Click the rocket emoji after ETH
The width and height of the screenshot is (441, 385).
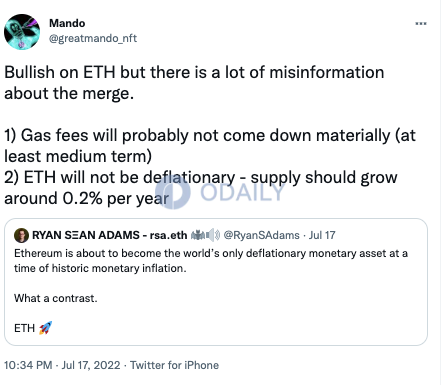point(46,328)
